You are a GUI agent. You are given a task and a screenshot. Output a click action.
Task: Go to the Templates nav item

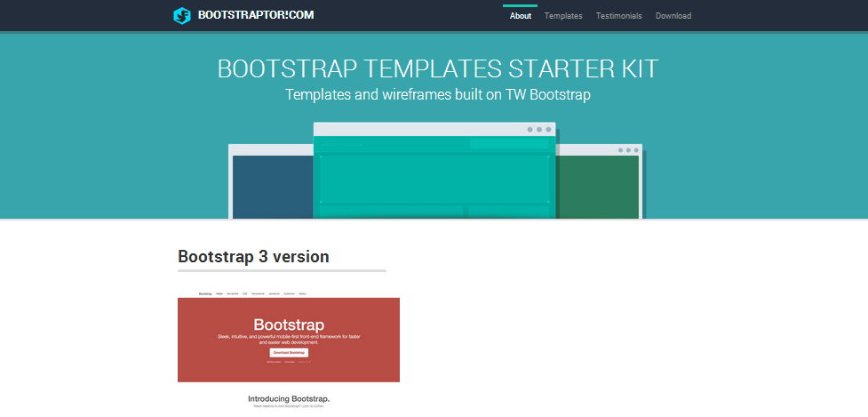[x=563, y=16]
